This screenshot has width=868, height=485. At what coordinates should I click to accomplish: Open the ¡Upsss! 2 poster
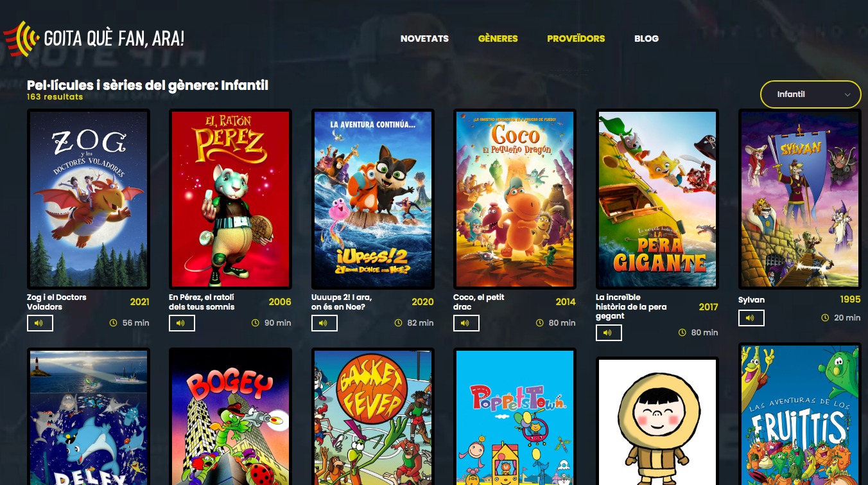(x=373, y=199)
